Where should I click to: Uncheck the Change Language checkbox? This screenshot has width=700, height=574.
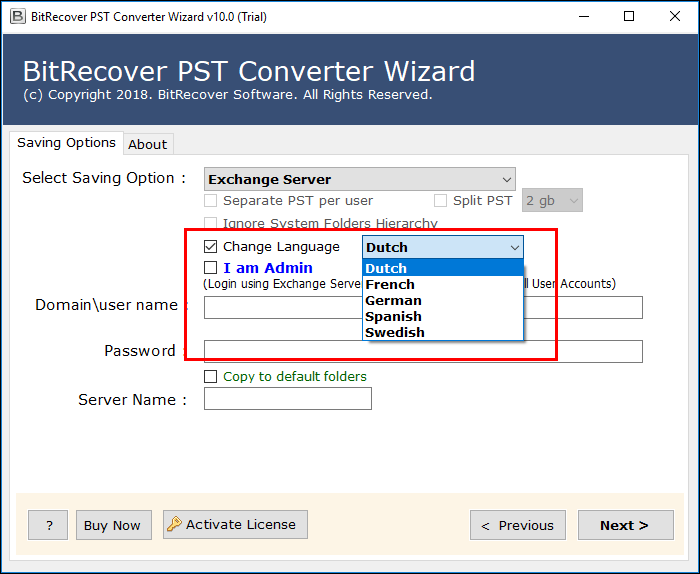211,247
